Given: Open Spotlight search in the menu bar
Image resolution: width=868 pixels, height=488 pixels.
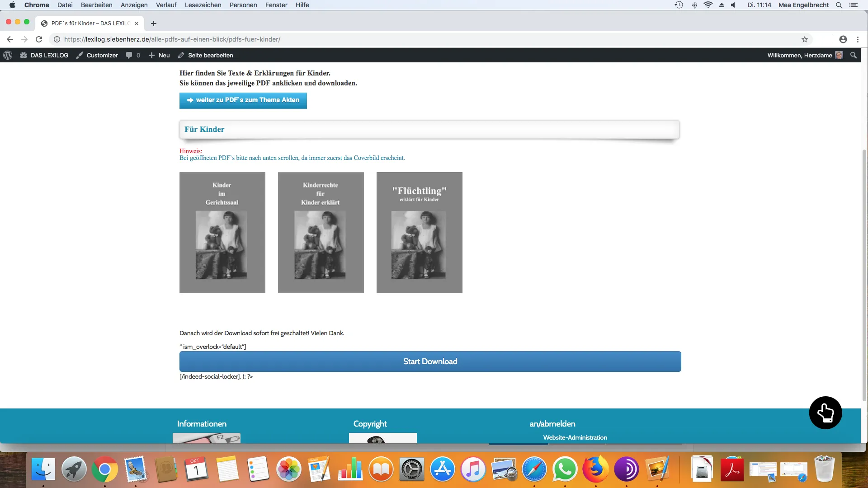Looking at the screenshot, I should point(839,5).
